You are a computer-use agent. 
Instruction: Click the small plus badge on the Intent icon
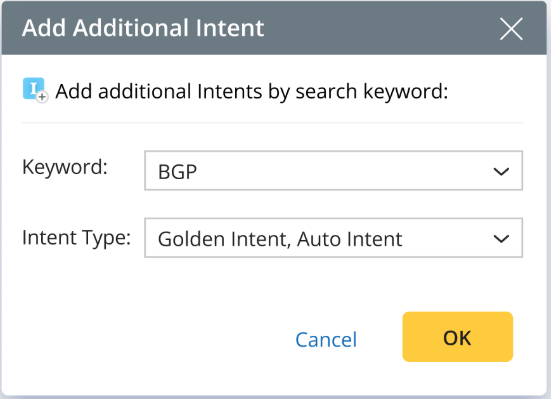tap(42, 97)
